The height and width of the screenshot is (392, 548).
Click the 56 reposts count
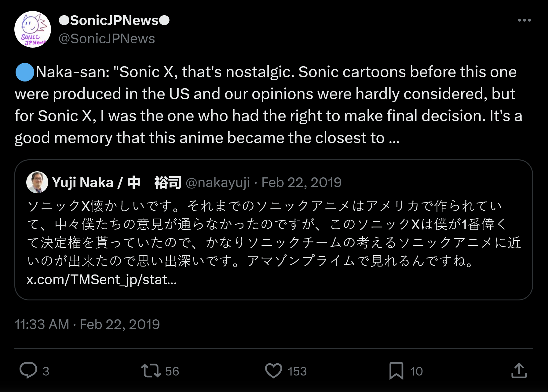pyautogui.click(x=172, y=371)
